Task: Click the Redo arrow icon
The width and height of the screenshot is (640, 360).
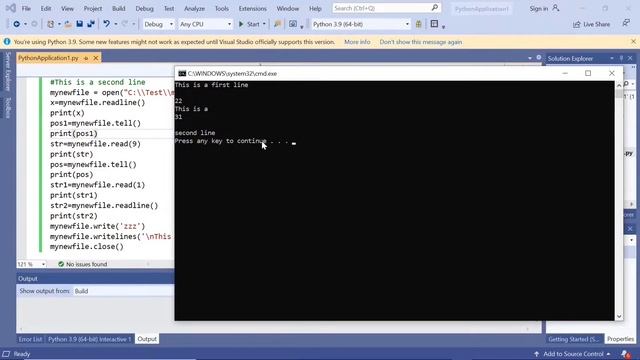Action: coord(125,24)
